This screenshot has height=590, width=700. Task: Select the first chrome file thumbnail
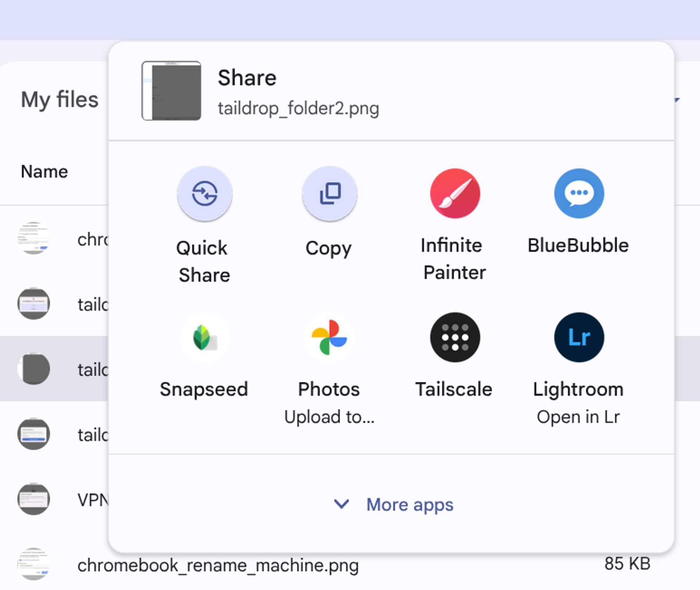(34, 238)
